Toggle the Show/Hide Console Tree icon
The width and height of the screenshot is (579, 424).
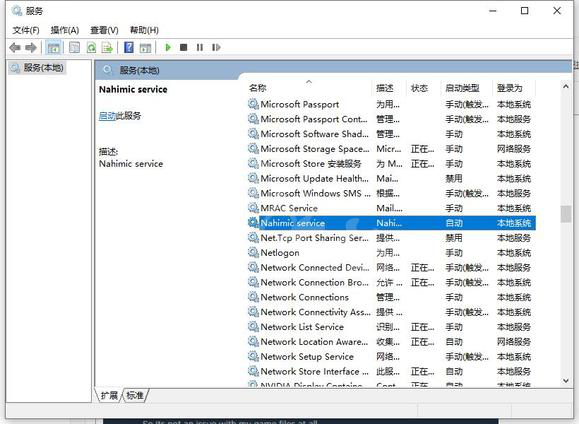54,47
